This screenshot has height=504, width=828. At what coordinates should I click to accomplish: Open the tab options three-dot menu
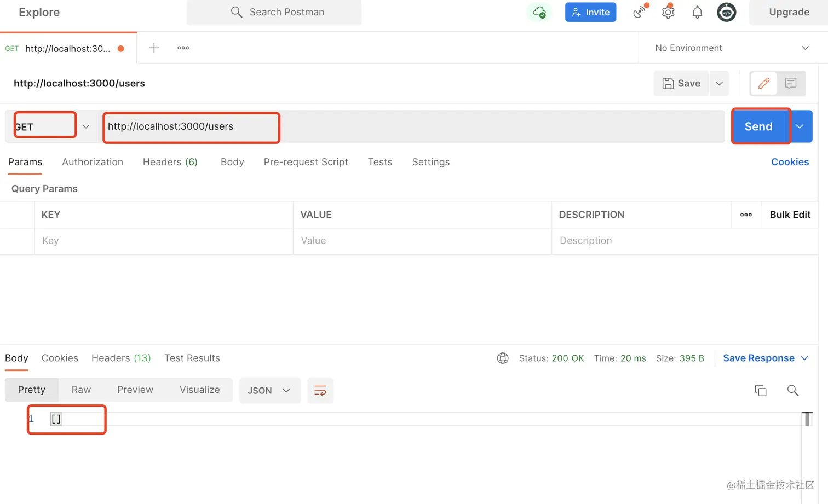point(183,48)
